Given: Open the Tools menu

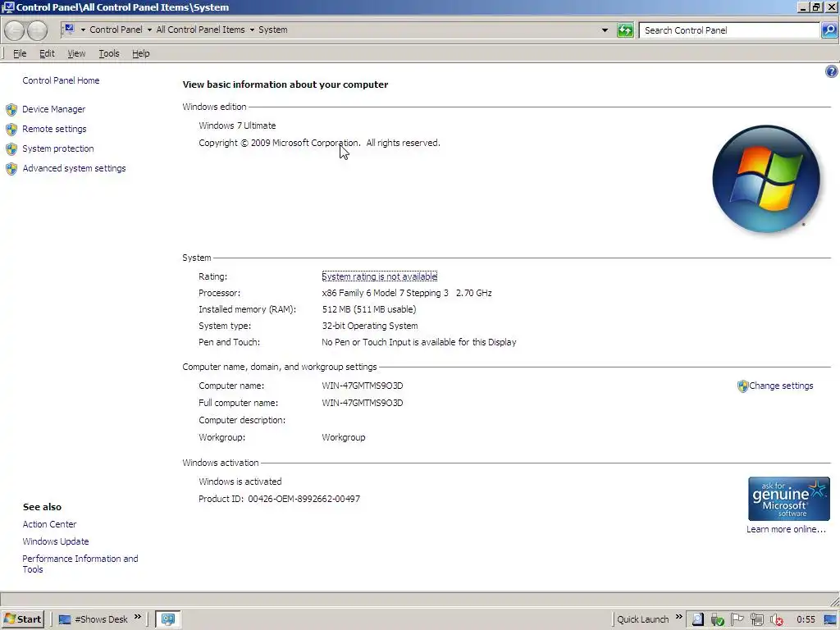Looking at the screenshot, I should [x=109, y=53].
